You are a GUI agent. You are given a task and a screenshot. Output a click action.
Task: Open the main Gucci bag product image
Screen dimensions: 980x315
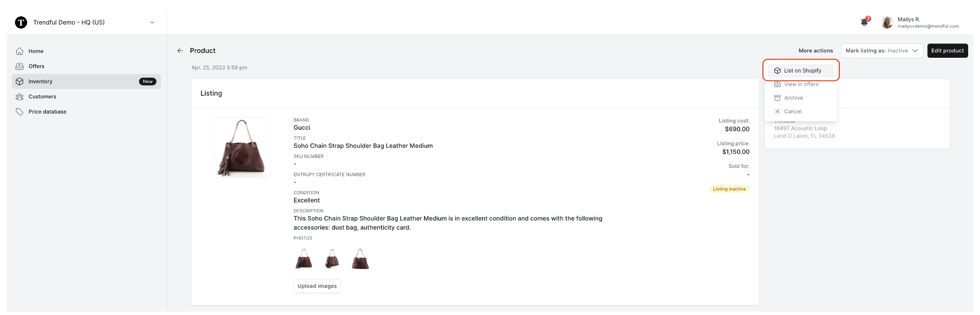(242, 148)
